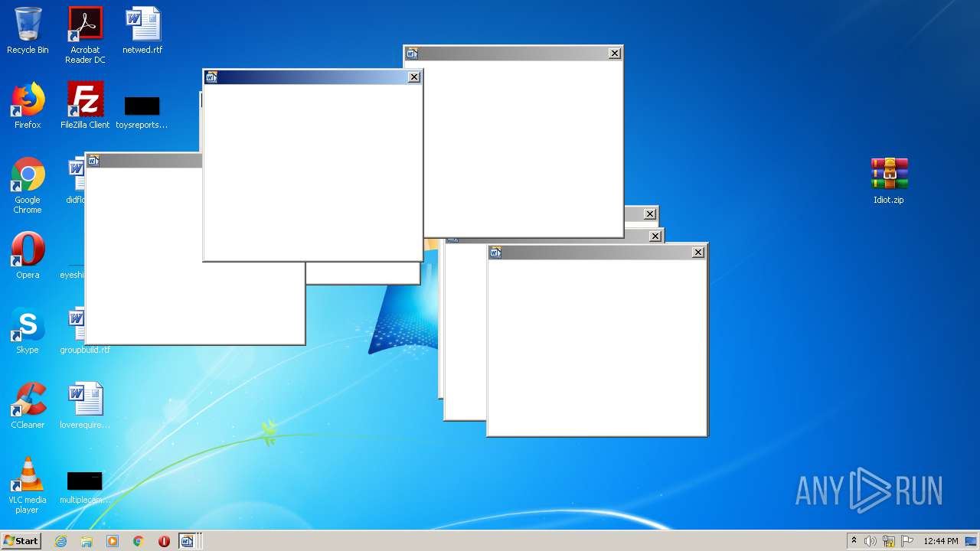The height and width of the screenshot is (551, 980).
Task: Select the multiplecam file icon
Action: (x=85, y=487)
